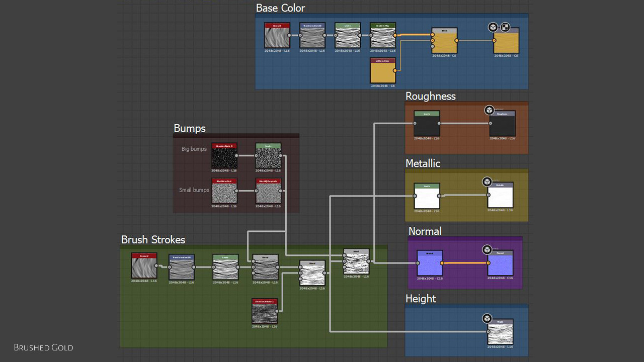This screenshot has height=362, width=644.
Task: Click the 3D cube icon on Height output
Action: point(487,318)
